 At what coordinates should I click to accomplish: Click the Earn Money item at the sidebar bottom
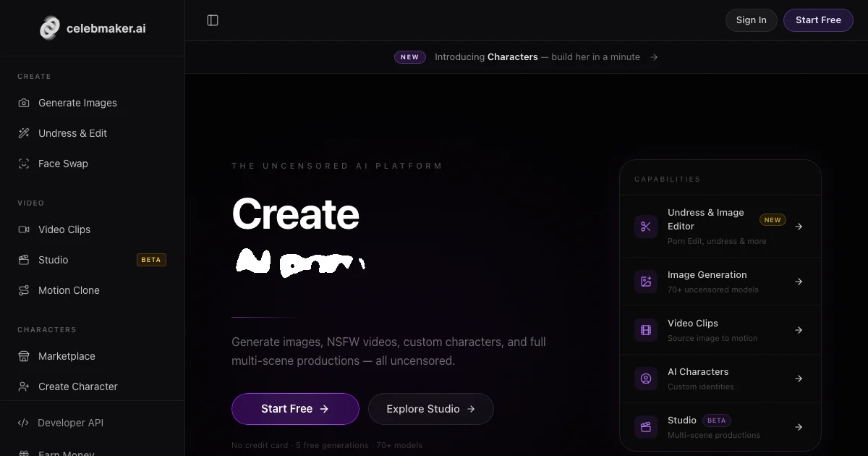tap(67, 453)
